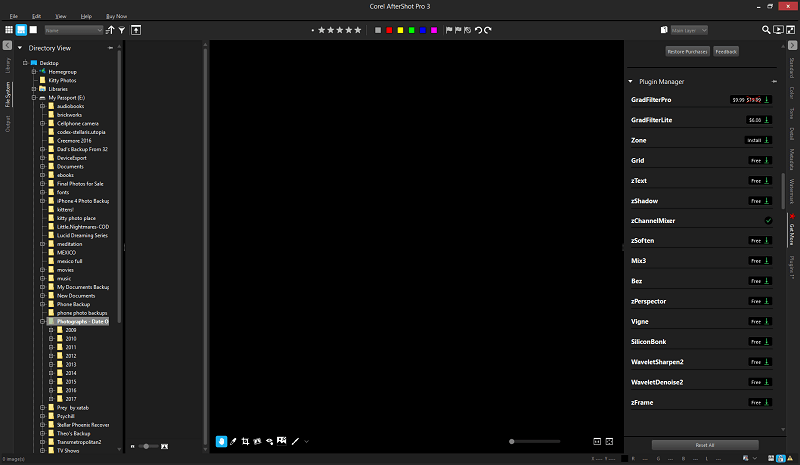Switch to the Output tab

8,124
